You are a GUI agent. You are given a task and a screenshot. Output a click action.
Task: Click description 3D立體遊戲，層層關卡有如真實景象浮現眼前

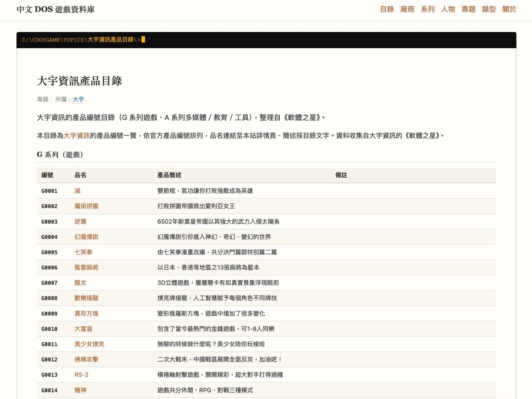(x=218, y=283)
